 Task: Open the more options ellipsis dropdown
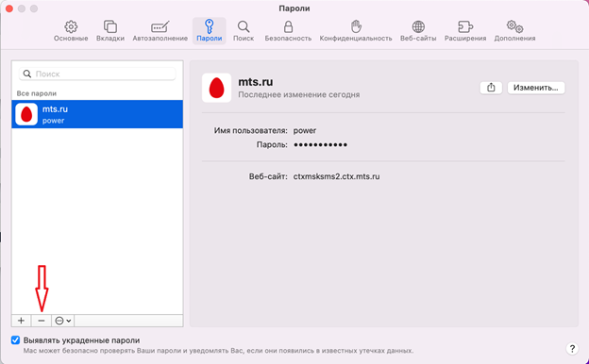tap(62, 321)
